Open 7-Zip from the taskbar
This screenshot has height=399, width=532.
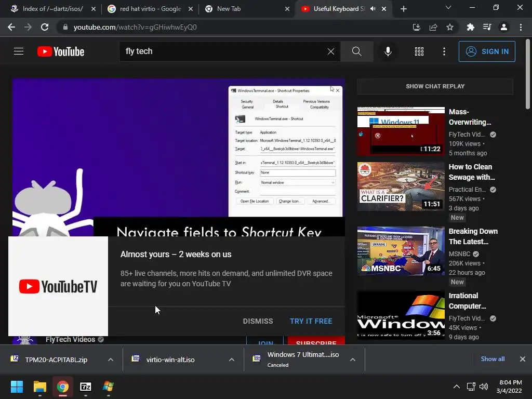(86, 387)
